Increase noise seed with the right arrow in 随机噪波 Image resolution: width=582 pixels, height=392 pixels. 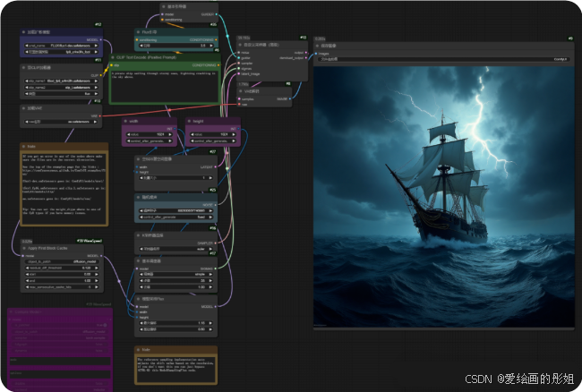tap(210, 210)
